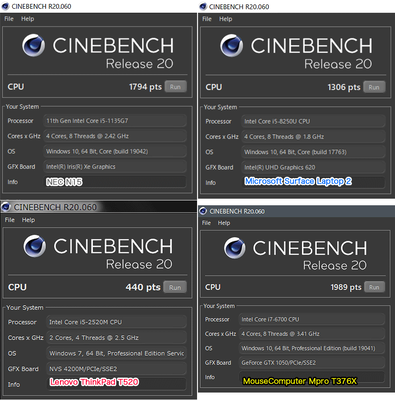The image size is (395, 400).
Task: Click Info field reading Microsoft Surface Laptop 2
Action: (313, 182)
